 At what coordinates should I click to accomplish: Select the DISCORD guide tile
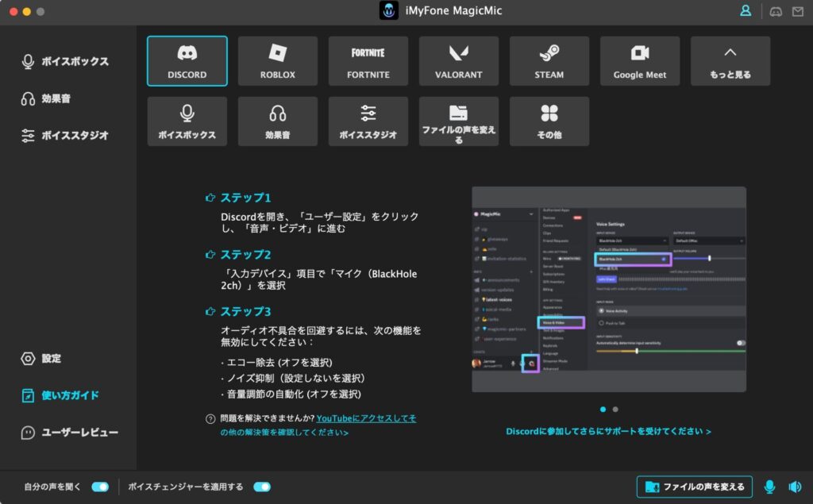[x=187, y=61]
